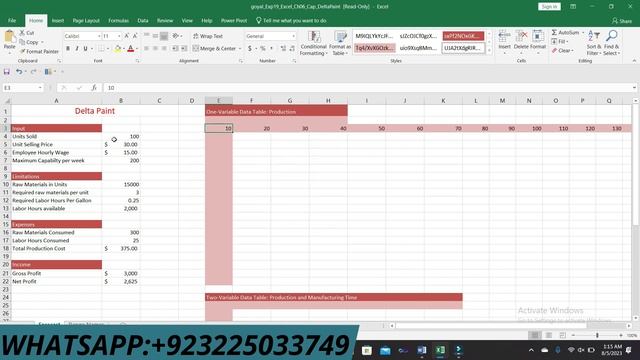The height and width of the screenshot is (360, 640).
Task: Click the Word icon in taskbar
Action: point(422,350)
